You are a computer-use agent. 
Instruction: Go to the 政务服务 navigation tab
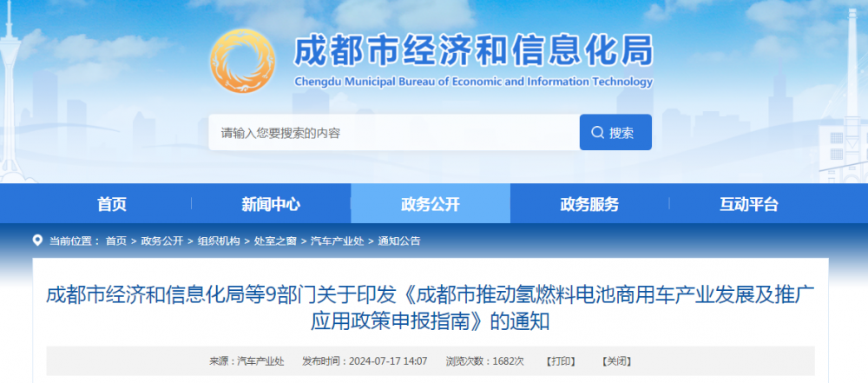[x=589, y=205]
